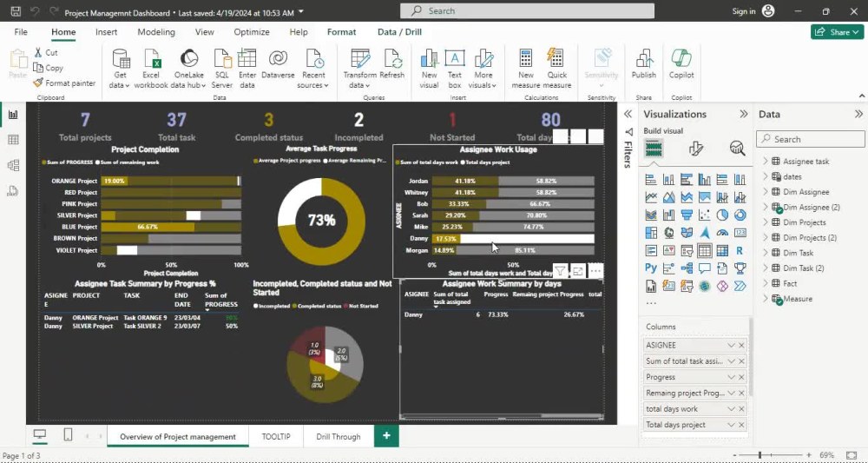This screenshot has height=463, width=868.
Task: Choose the area chart visual
Action: pyautogui.click(x=668, y=197)
